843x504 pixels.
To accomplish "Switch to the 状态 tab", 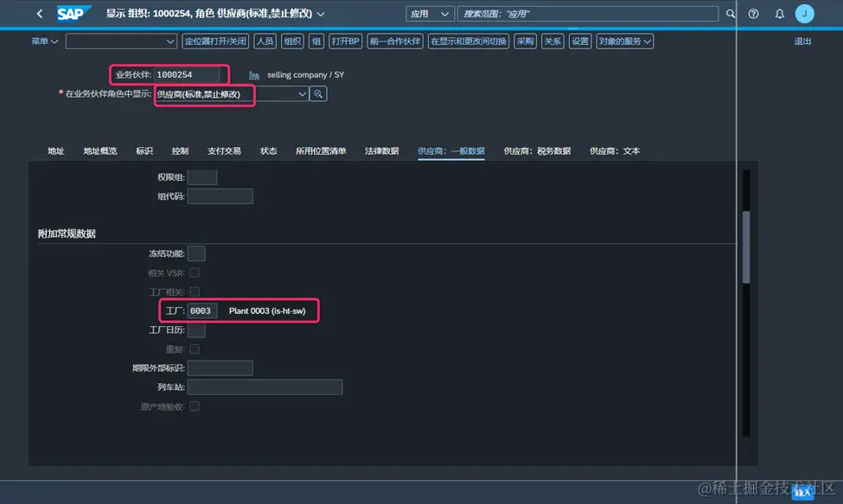I will 268,151.
